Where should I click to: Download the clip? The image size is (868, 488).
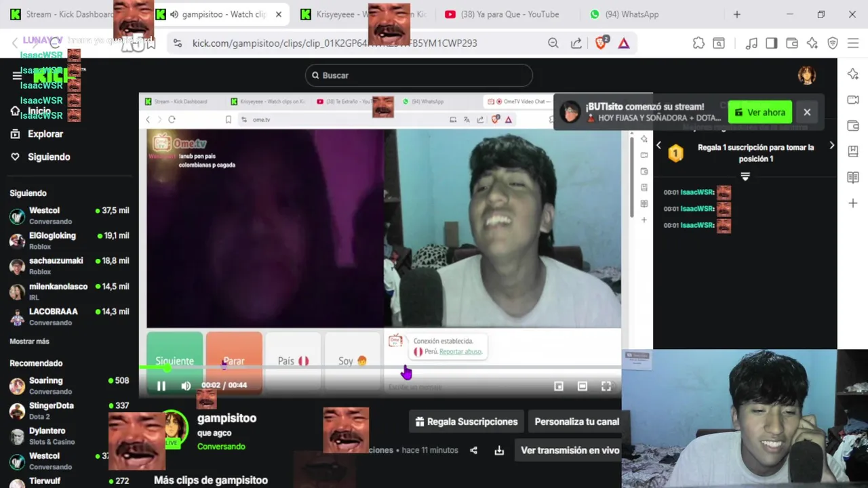click(499, 450)
